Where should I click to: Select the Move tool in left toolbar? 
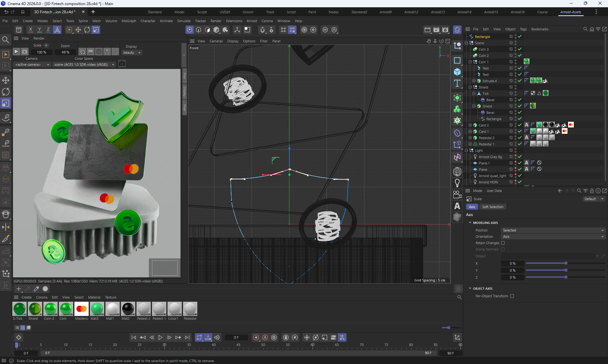click(6, 80)
